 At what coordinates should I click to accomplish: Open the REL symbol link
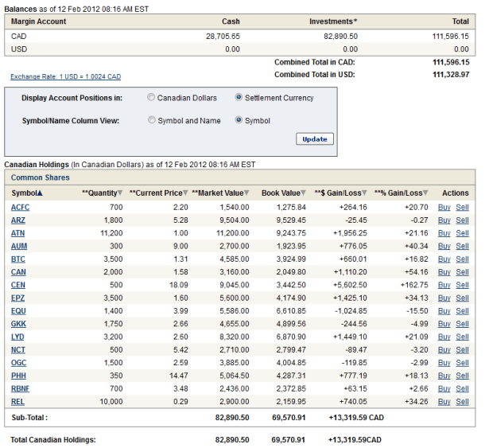[x=18, y=402]
